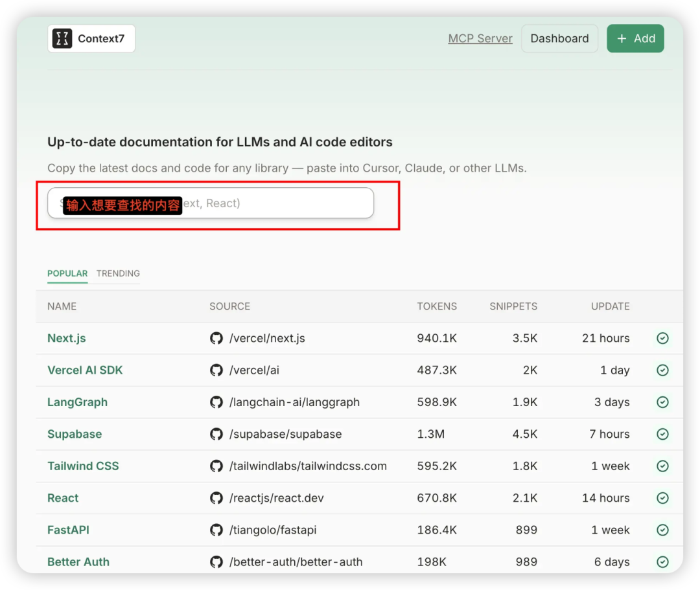Click GitHub icon beside /langchain-ai/langgraph
The width and height of the screenshot is (700, 590).
216,402
